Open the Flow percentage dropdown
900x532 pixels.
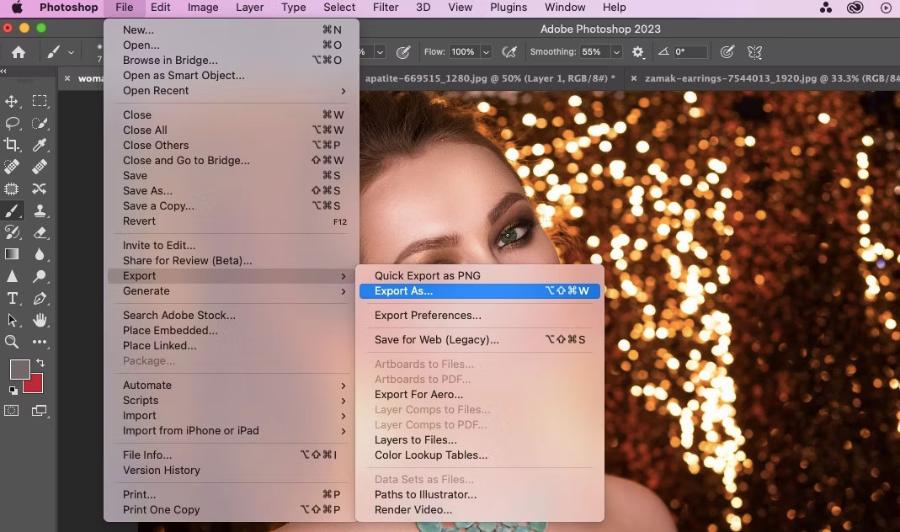pos(486,52)
